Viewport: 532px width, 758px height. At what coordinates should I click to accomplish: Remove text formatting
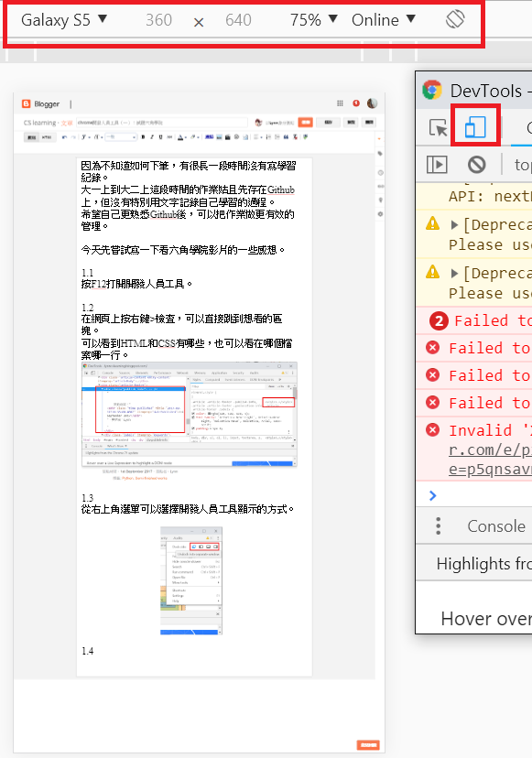tap(295, 136)
